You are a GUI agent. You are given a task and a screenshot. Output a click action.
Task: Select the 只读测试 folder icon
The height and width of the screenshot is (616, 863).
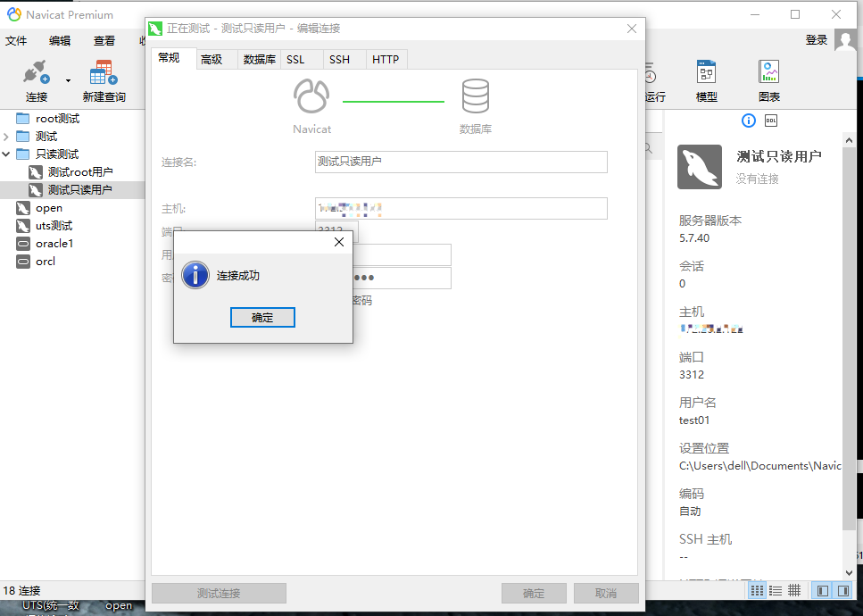(x=22, y=154)
